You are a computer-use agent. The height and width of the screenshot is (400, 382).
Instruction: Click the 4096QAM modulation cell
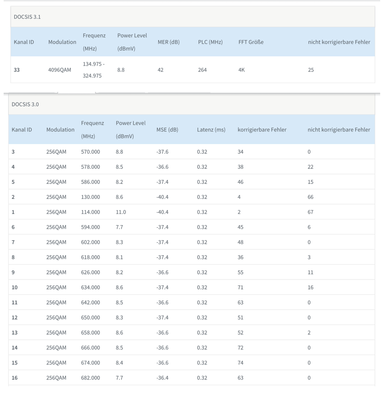[x=60, y=70]
